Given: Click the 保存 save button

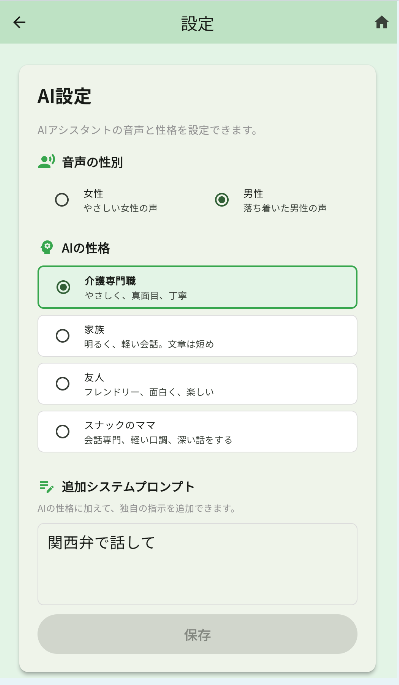Looking at the screenshot, I should click(x=198, y=634).
